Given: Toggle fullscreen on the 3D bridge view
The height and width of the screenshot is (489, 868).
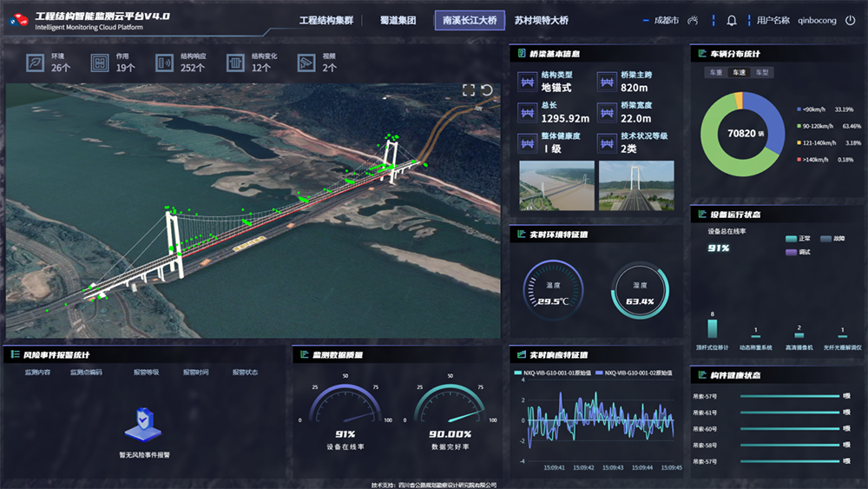Looking at the screenshot, I should [x=469, y=90].
